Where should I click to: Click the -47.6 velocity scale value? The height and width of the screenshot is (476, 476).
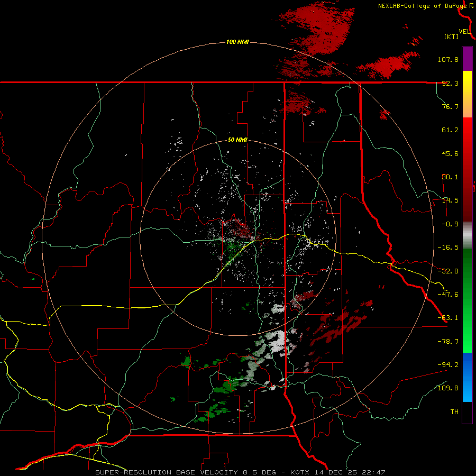[448, 295]
